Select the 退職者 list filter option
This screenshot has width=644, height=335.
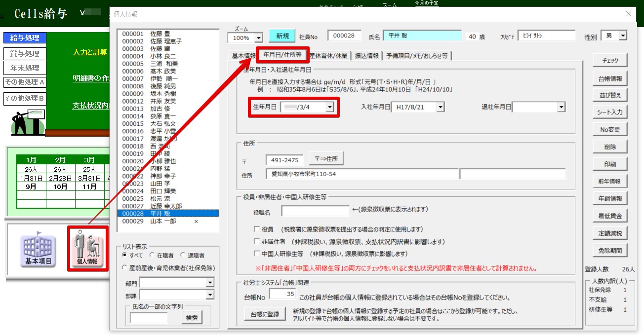click(x=183, y=256)
